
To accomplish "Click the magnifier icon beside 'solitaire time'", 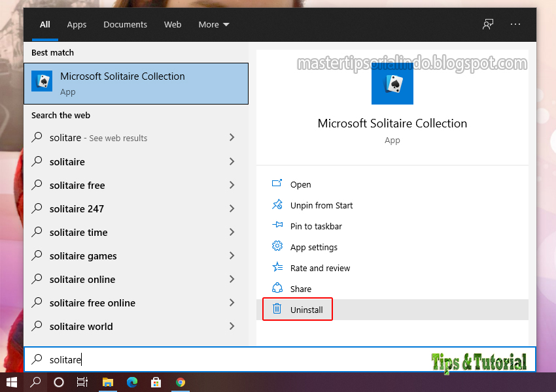I will pyautogui.click(x=37, y=231).
